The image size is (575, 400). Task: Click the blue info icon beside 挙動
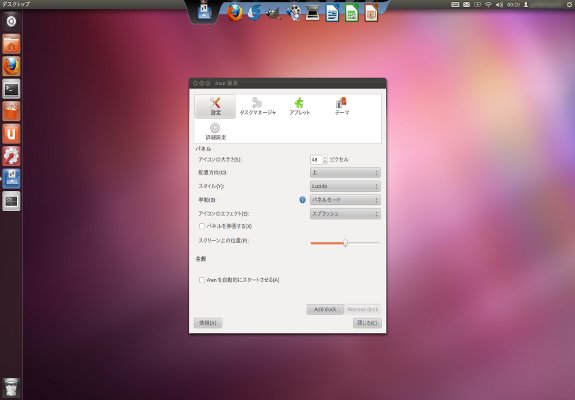point(303,200)
